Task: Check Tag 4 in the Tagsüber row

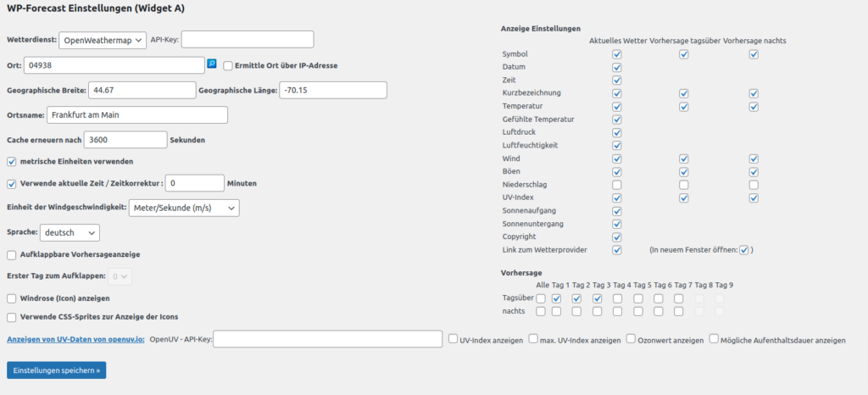Action: click(x=618, y=298)
